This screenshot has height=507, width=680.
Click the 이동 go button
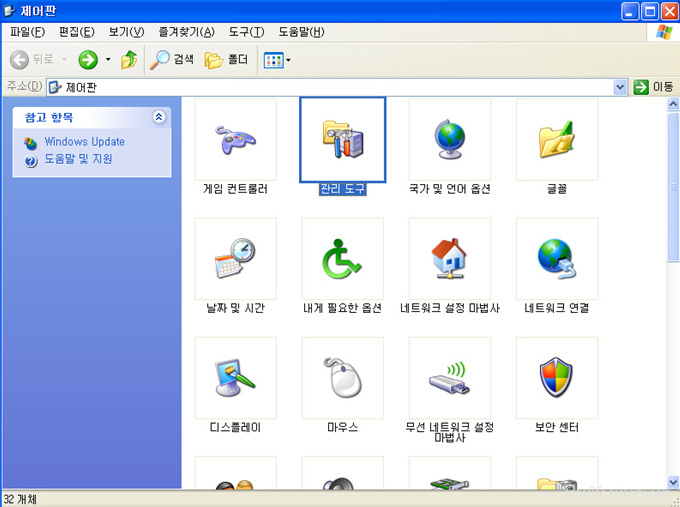tap(654, 87)
